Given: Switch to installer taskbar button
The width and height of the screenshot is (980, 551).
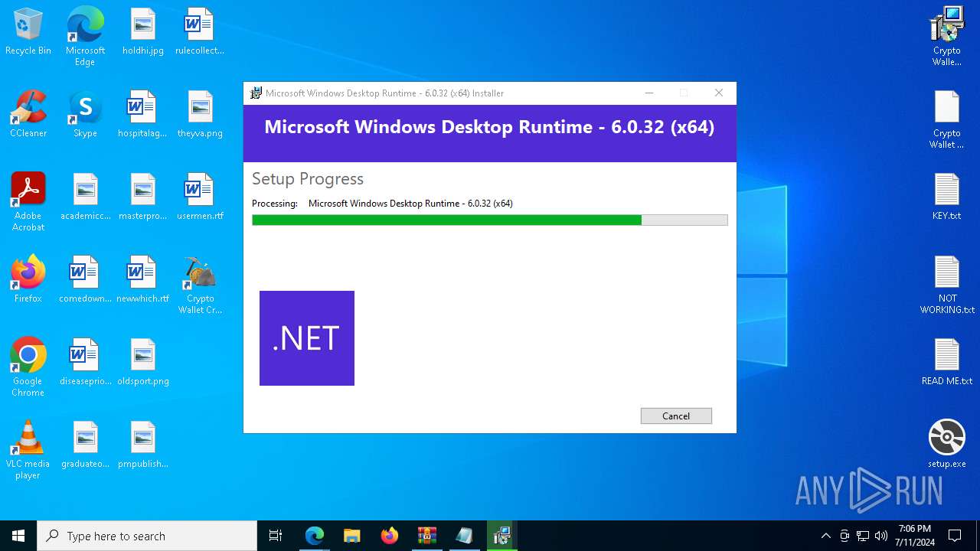Looking at the screenshot, I should [501, 536].
